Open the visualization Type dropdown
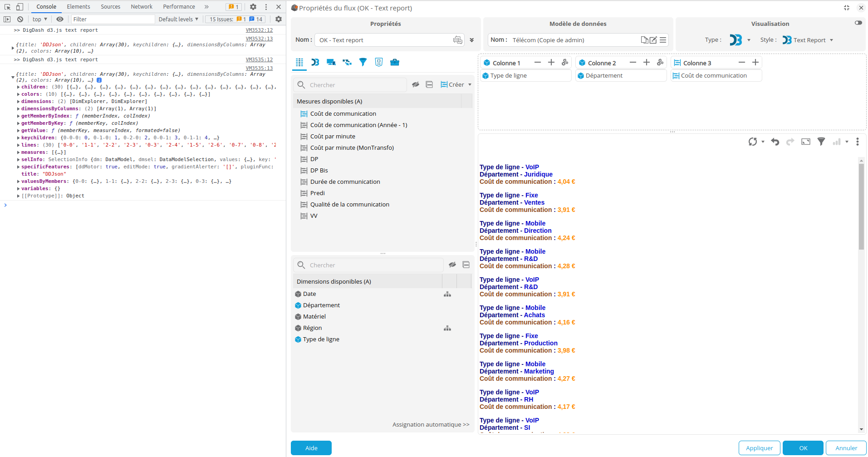 pos(749,40)
